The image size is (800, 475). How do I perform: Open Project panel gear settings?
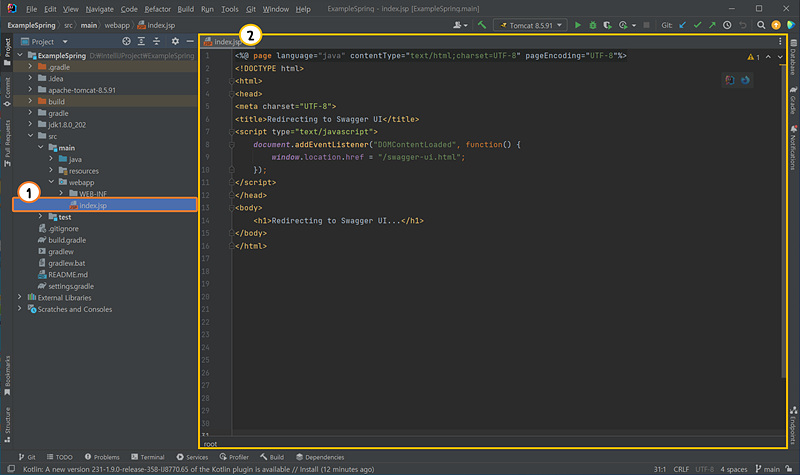tap(175, 41)
